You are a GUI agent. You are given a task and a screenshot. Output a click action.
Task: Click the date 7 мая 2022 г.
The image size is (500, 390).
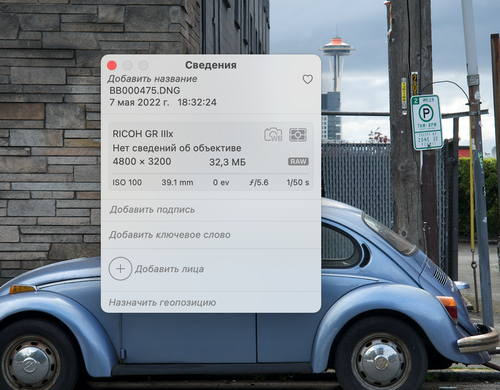click(x=139, y=102)
